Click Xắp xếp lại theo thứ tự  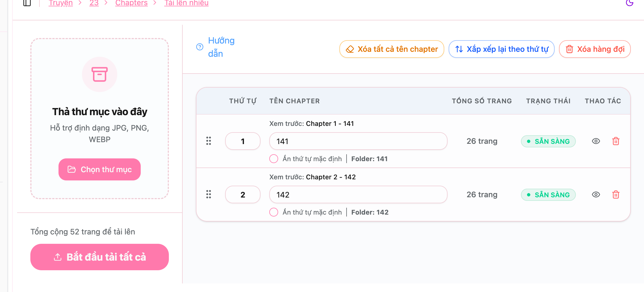pyautogui.click(x=501, y=49)
